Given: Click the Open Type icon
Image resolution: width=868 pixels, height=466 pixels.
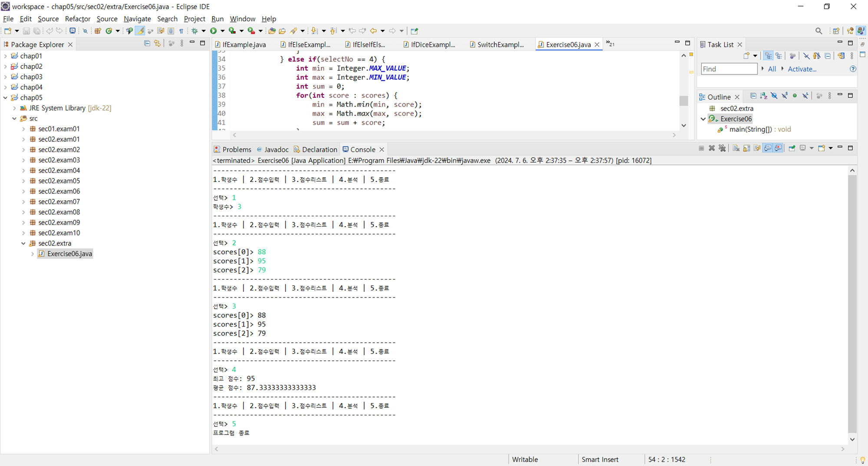Looking at the screenshot, I should click(272, 31).
